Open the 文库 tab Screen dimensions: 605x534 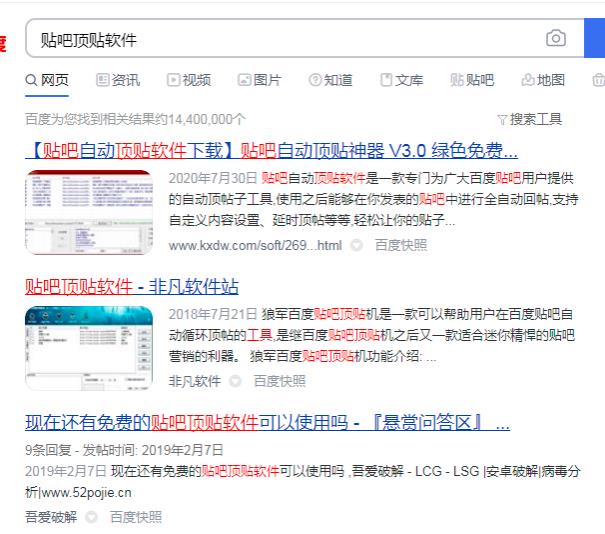click(402, 80)
